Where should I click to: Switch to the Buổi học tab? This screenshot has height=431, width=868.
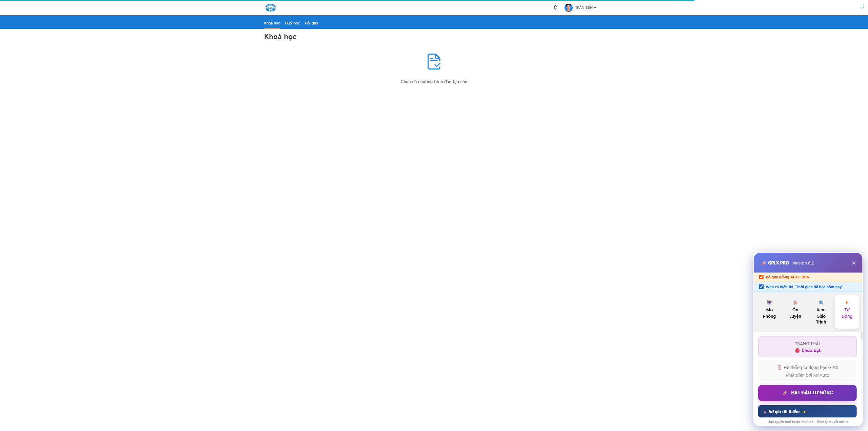click(292, 23)
